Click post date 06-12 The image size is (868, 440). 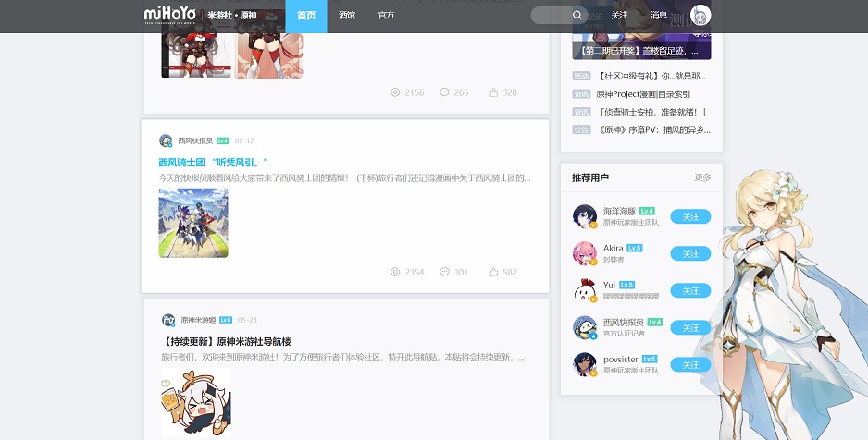(244, 141)
